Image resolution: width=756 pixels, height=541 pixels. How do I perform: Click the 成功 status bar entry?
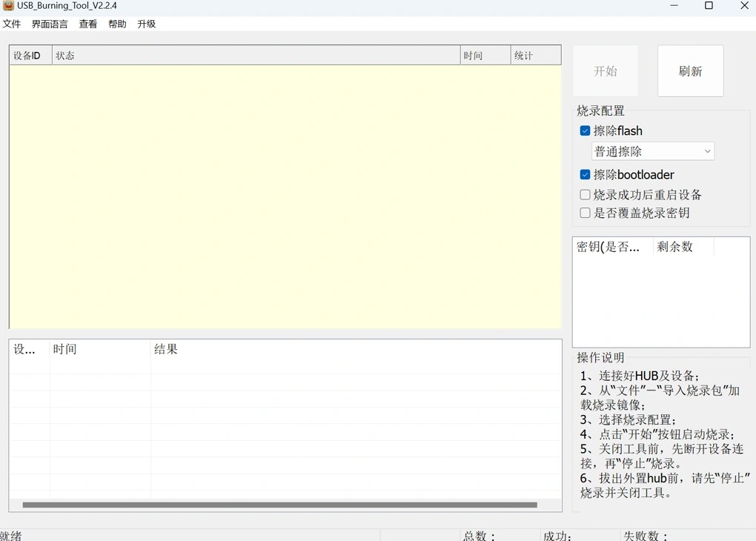click(557, 536)
